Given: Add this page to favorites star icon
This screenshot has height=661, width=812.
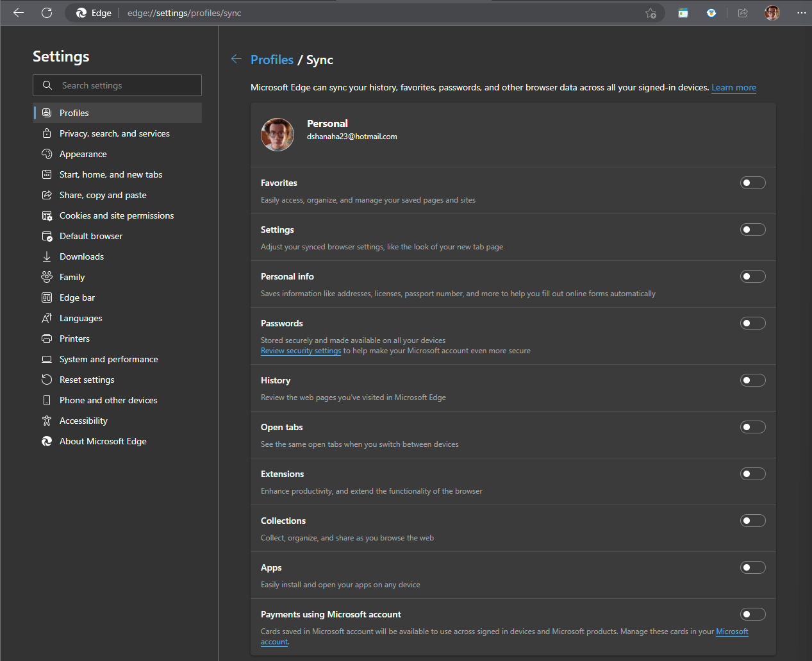Looking at the screenshot, I should click(650, 13).
